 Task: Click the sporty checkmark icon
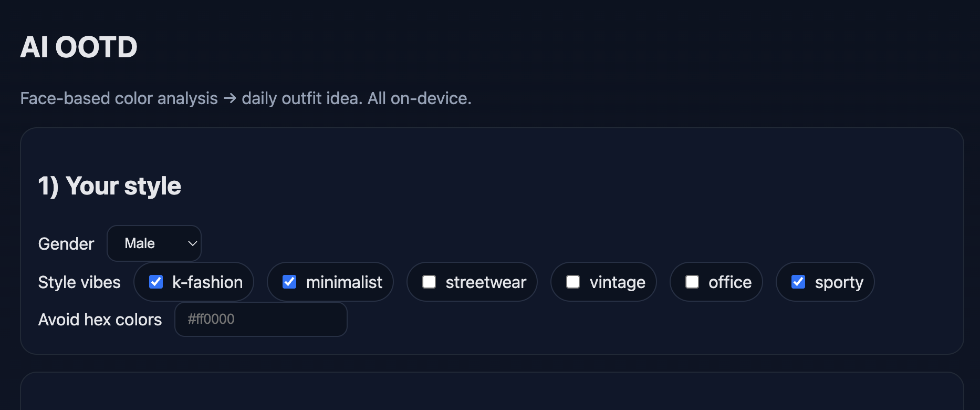pyautogui.click(x=799, y=282)
